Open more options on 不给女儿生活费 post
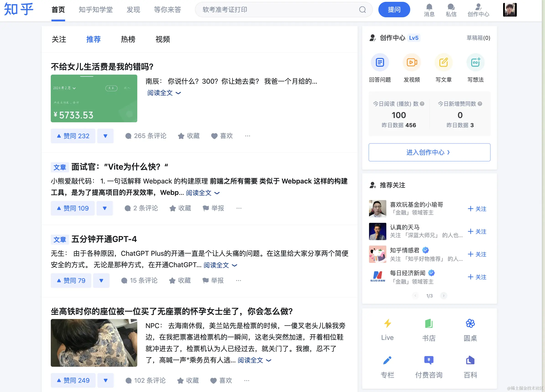The width and height of the screenshot is (545, 392). coord(247,136)
